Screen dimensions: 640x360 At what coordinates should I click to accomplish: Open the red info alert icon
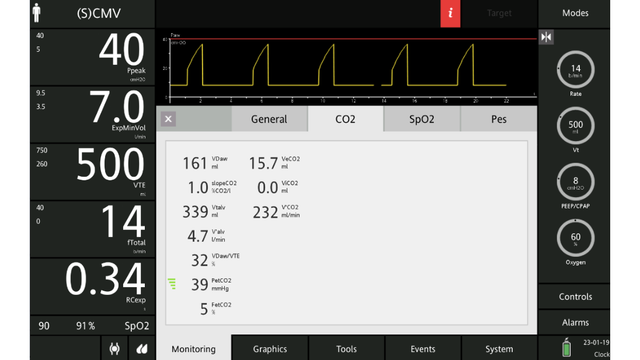coord(450,13)
